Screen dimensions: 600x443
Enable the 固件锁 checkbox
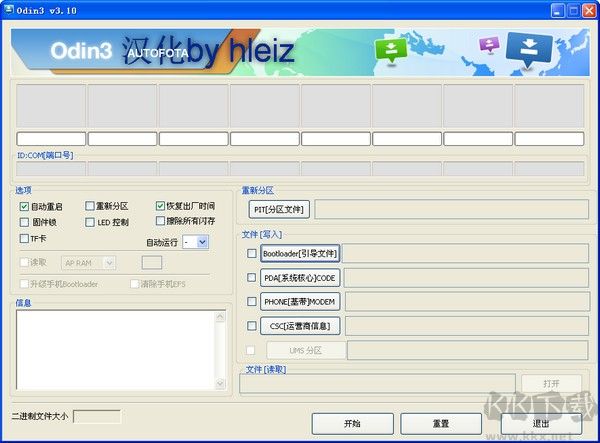coord(24,222)
